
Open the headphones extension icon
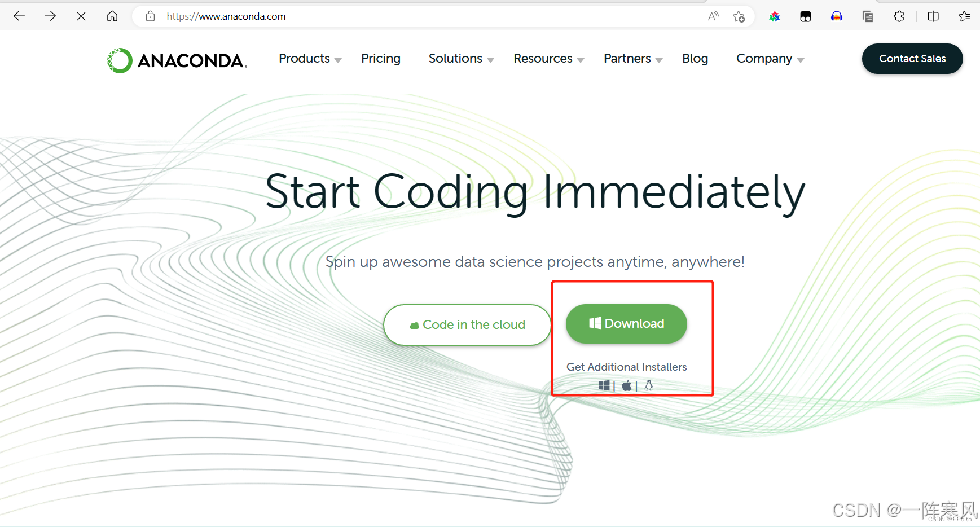(837, 16)
